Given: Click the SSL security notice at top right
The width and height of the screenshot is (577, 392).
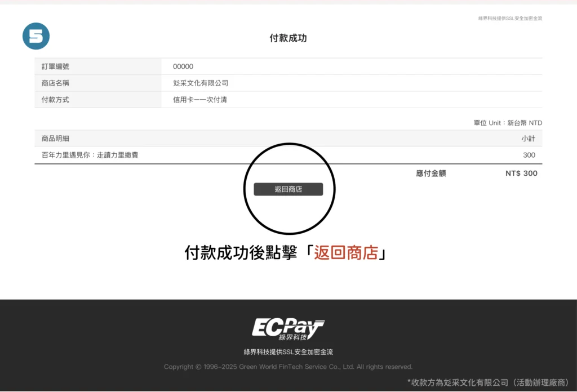Looking at the screenshot, I should [510, 19].
